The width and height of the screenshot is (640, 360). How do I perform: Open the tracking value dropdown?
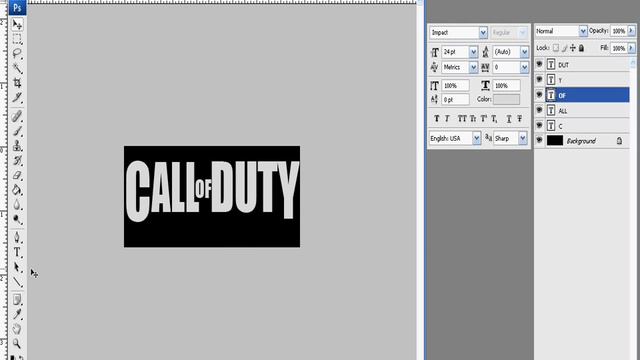[524, 67]
